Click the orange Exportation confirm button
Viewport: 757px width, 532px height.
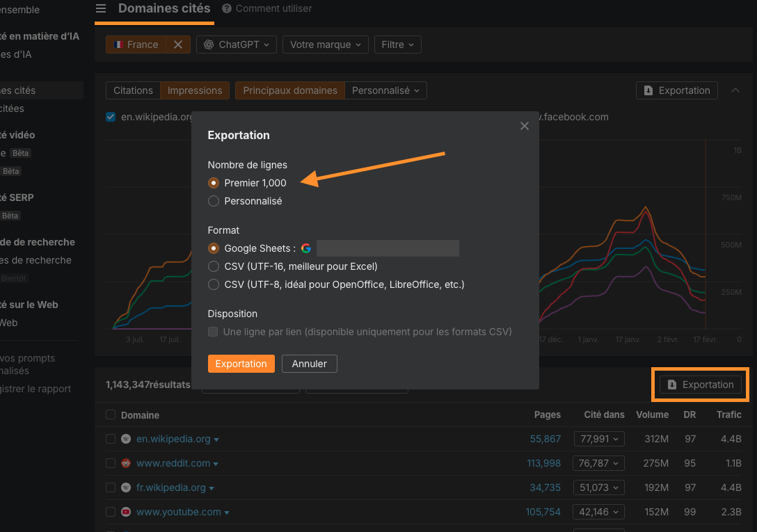click(241, 364)
